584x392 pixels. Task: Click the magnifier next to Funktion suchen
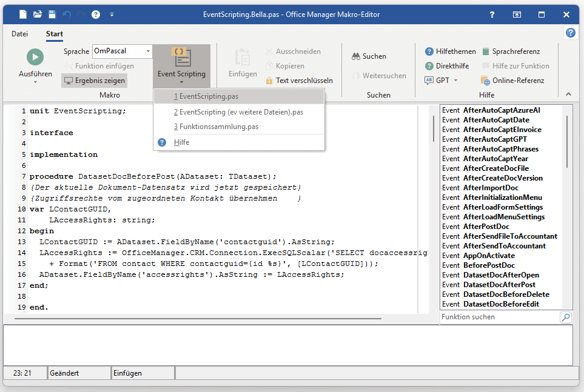pyautogui.click(x=565, y=317)
